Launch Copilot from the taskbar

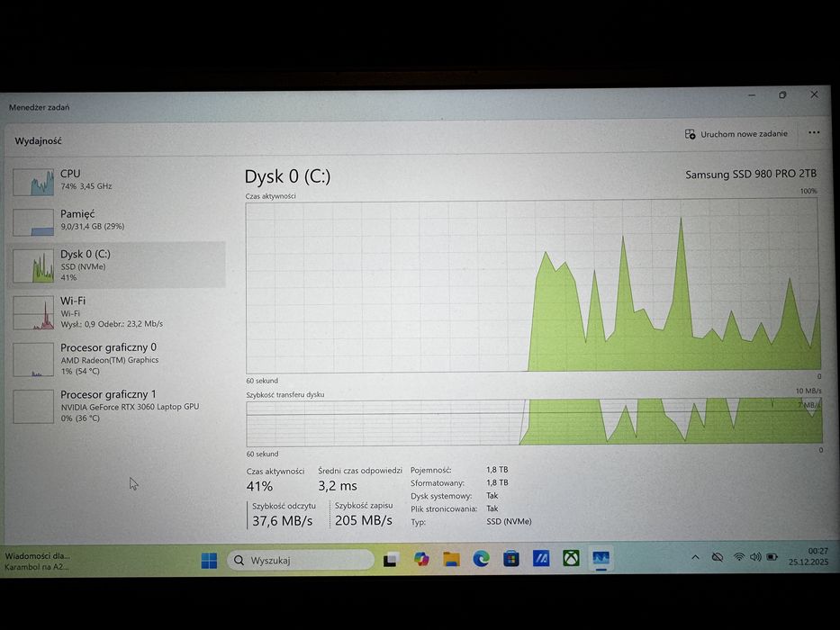click(421, 559)
